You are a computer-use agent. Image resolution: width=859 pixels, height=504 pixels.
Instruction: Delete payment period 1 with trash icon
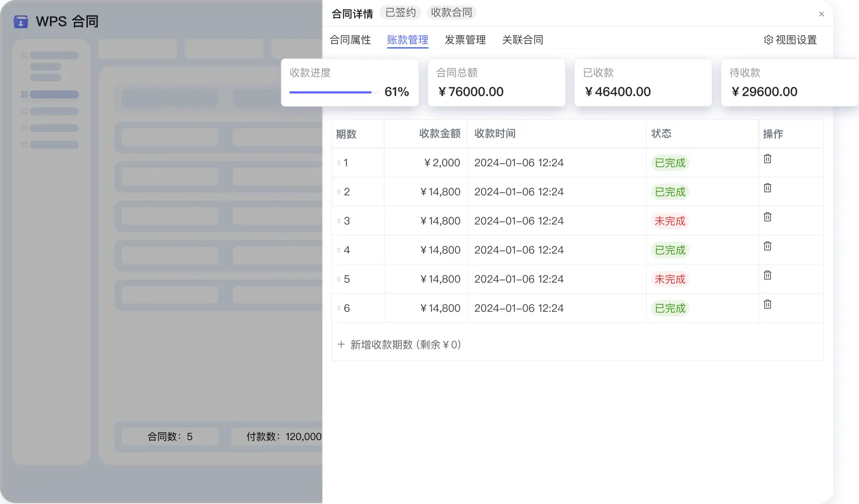pos(767,158)
